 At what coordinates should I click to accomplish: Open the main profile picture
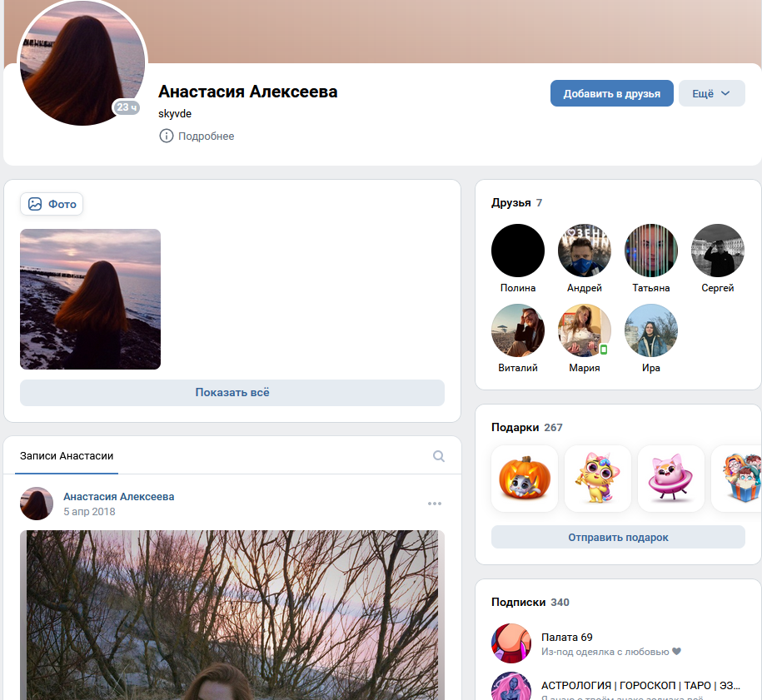pos(82,62)
